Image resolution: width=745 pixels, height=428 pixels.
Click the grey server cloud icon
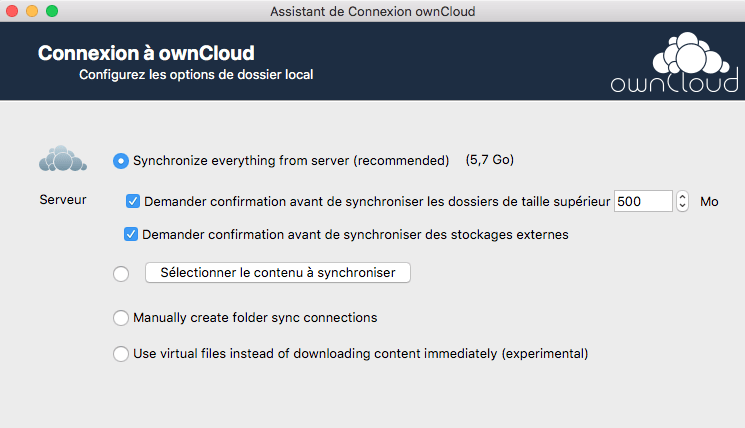click(x=63, y=159)
